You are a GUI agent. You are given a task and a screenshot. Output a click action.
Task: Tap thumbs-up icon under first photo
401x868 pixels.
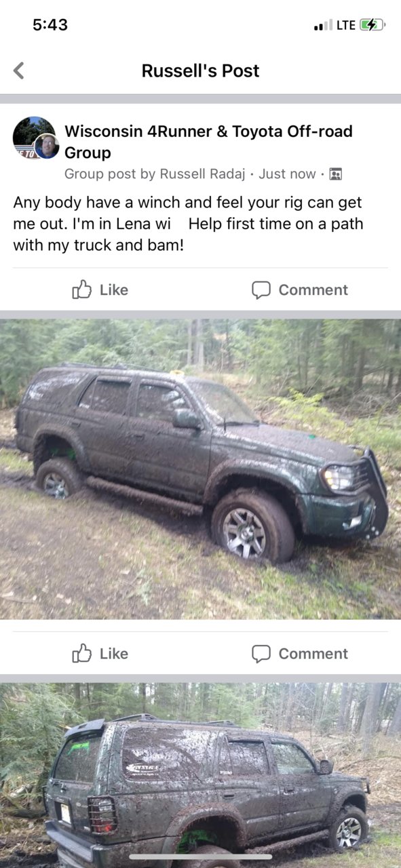[81, 653]
